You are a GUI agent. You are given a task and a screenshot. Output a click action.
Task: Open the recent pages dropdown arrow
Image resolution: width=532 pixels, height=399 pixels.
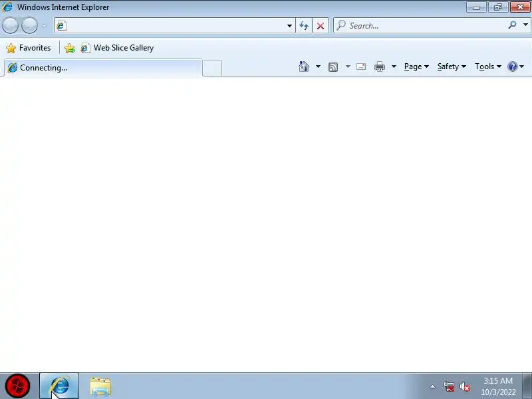click(44, 25)
